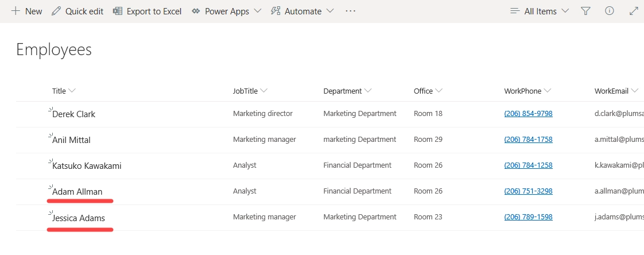This screenshot has width=644, height=255.
Task: Click Jessica Adams' Marketing Department cell
Action: [x=360, y=217]
